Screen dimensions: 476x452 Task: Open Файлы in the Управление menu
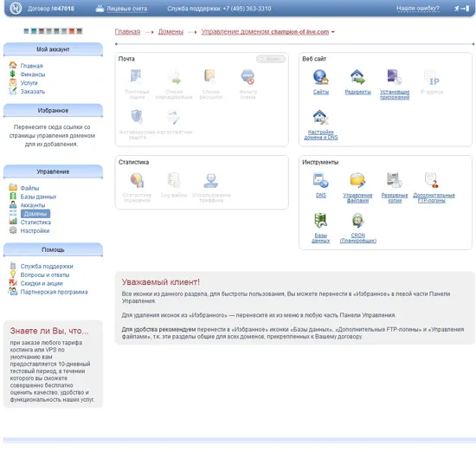pyautogui.click(x=29, y=188)
